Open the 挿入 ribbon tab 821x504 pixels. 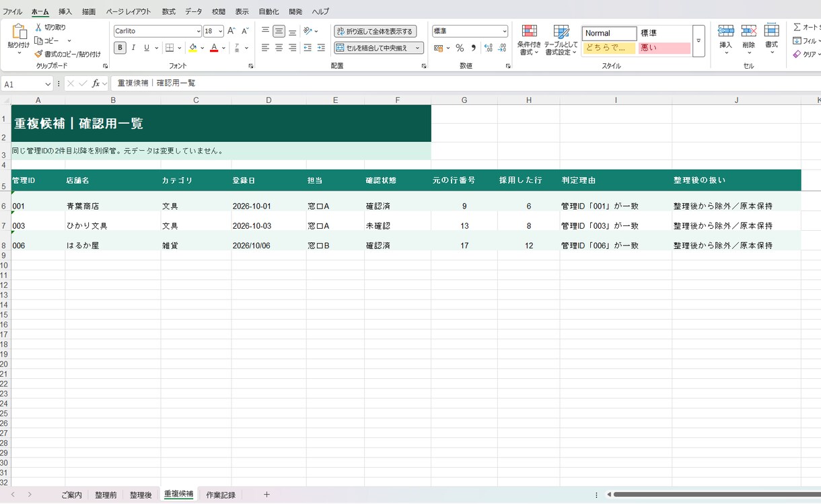[x=65, y=11]
